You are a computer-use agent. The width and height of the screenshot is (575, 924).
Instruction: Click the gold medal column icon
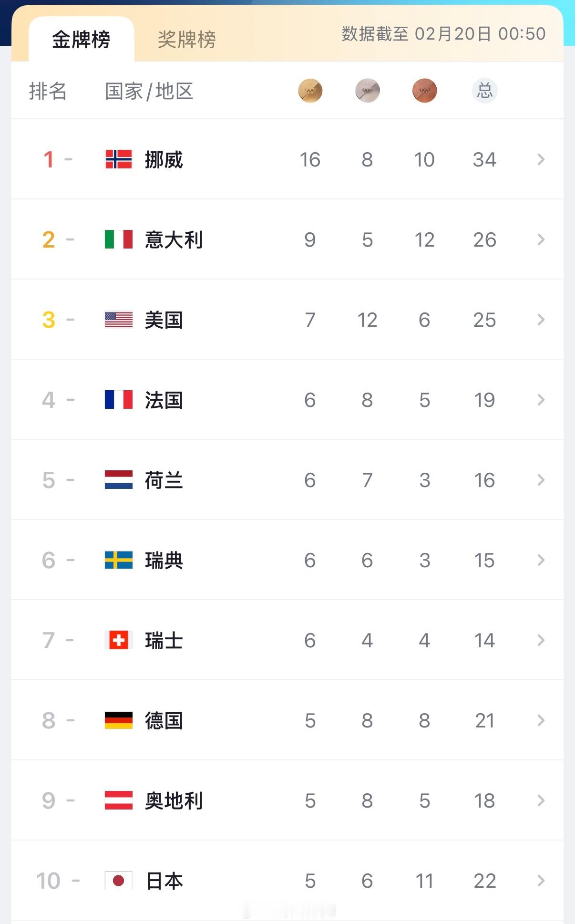[x=310, y=91]
